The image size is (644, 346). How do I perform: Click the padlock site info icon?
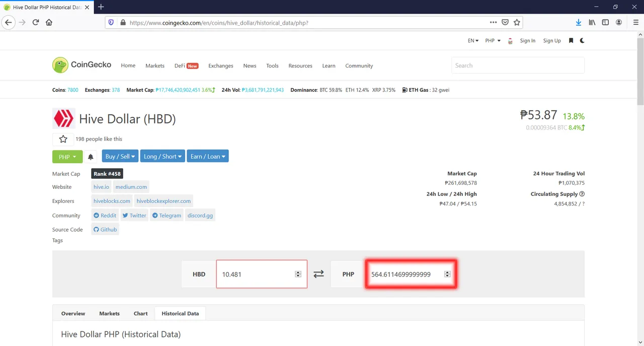[123, 22]
